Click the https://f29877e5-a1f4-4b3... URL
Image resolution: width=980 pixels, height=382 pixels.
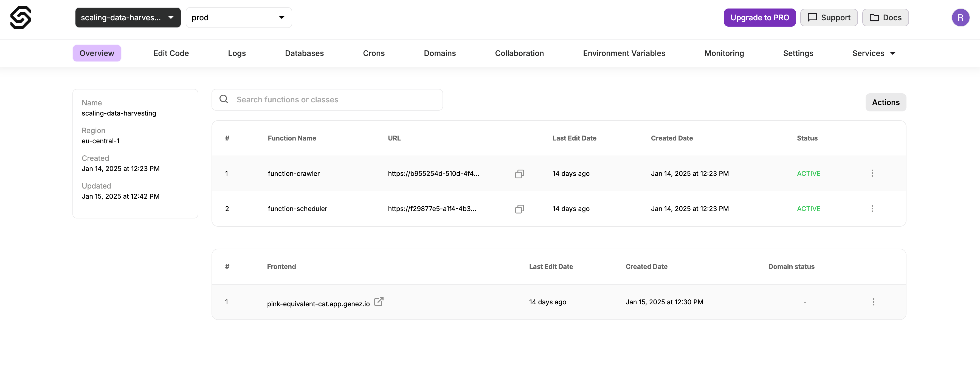pyautogui.click(x=432, y=209)
